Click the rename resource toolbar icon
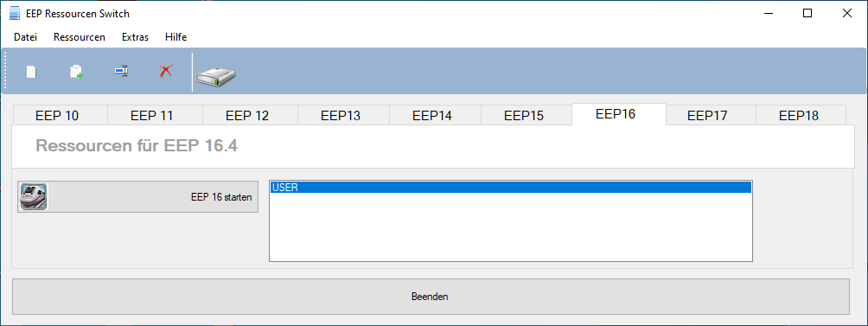 (x=121, y=72)
